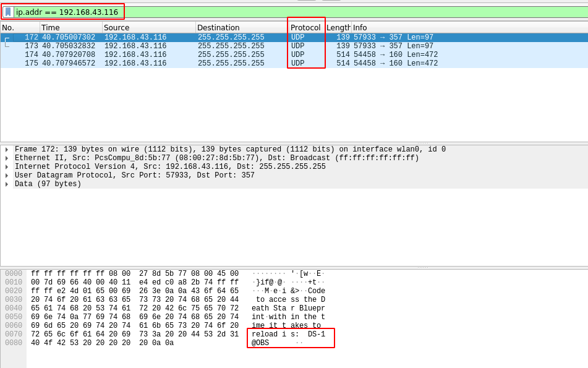Screen dimensions: 588x368
Task: Click hex row at offset 0070
Action: tap(135, 334)
